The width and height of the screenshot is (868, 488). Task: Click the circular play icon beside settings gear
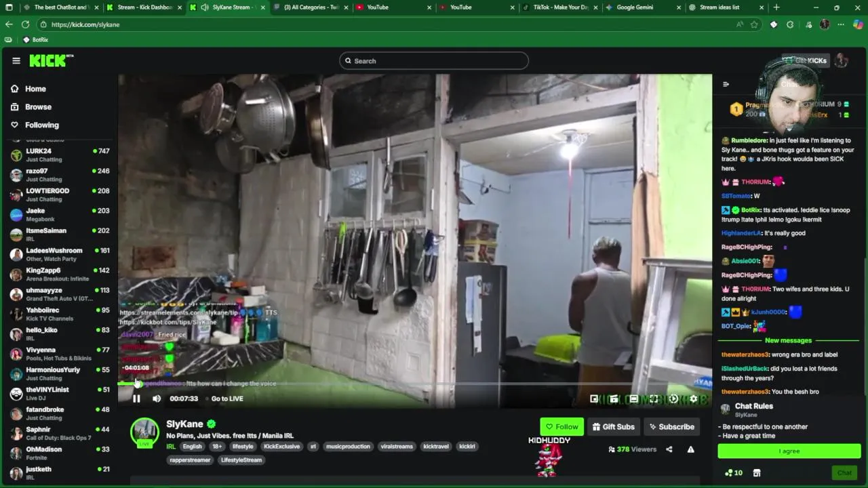[x=673, y=399]
